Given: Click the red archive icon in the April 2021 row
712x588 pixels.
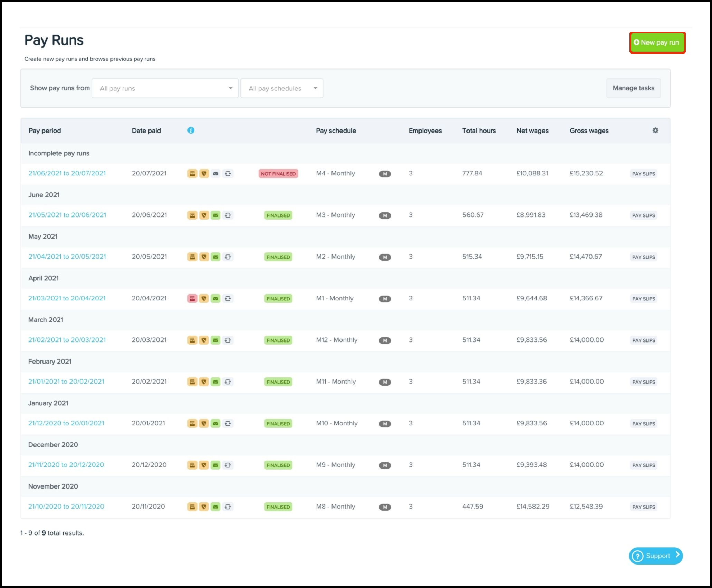Looking at the screenshot, I should coord(192,299).
